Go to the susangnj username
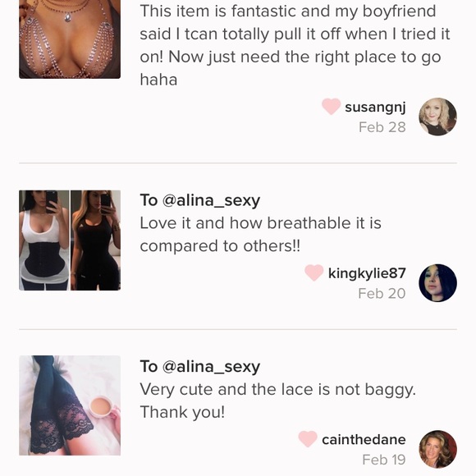This screenshot has width=476, height=476. pos(375,108)
